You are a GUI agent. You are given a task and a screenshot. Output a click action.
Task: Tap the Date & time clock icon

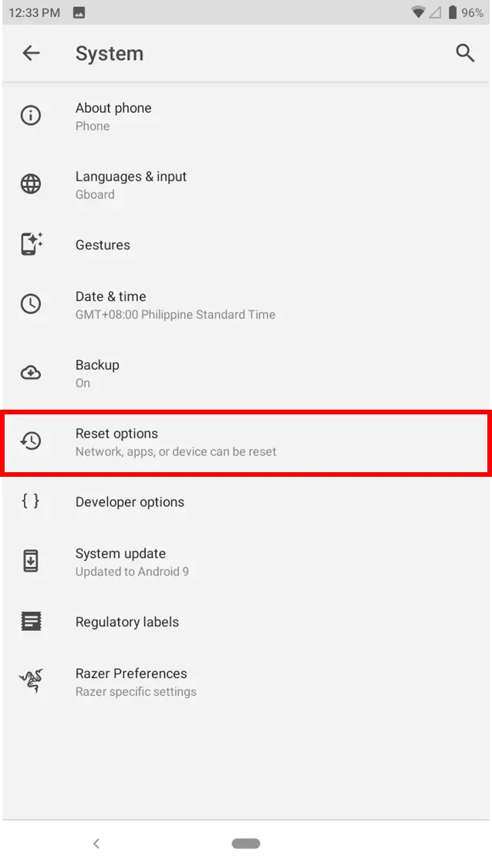pyautogui.click(x=31, y=304)
